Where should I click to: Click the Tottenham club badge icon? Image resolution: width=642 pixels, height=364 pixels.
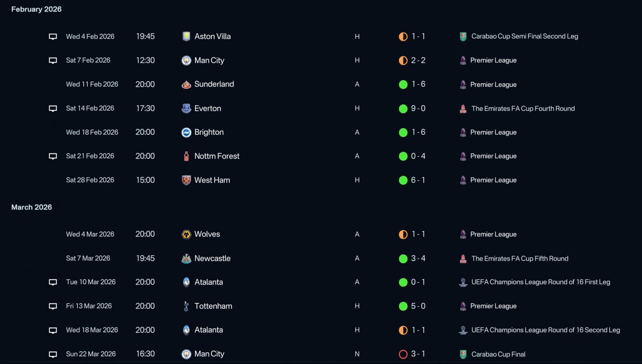(187, 306)
